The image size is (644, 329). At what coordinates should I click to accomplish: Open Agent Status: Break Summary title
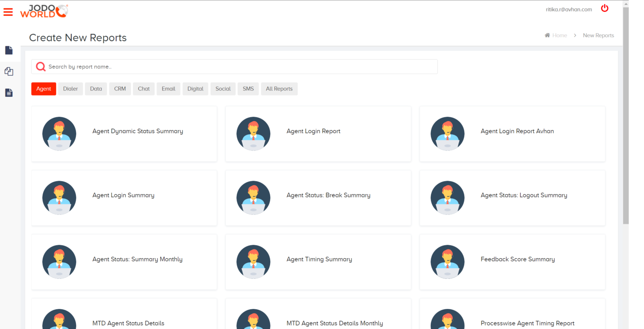328,195
